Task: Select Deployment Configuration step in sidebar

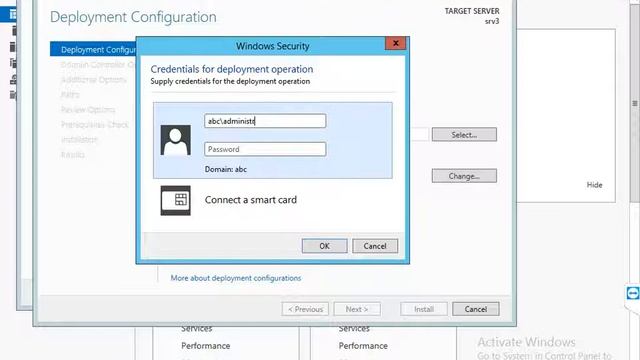Action: point(93,49)
